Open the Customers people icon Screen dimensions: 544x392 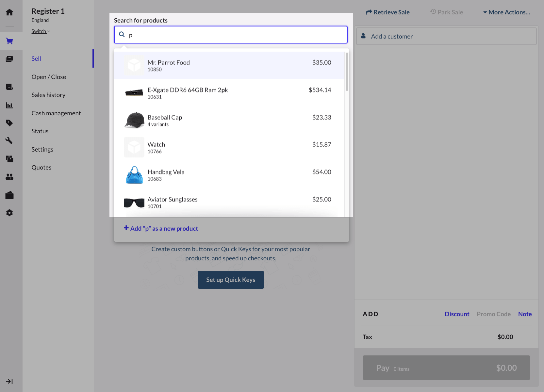(9, 177)
